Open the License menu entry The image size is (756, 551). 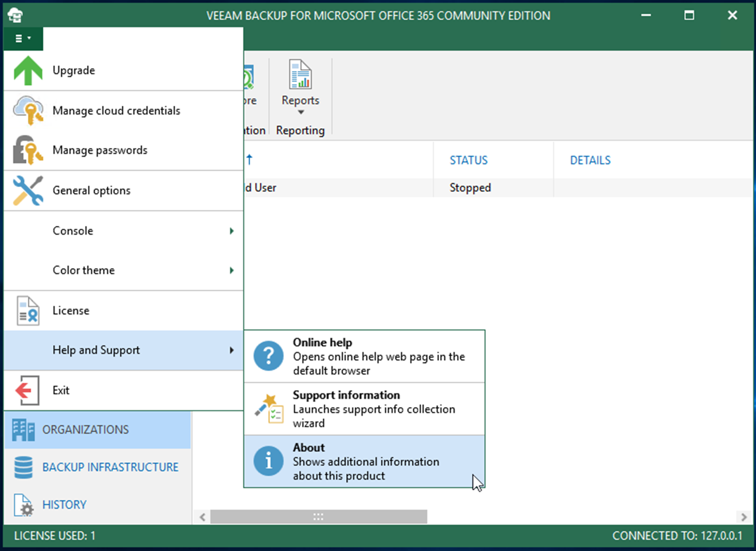(x=124, y=311)
